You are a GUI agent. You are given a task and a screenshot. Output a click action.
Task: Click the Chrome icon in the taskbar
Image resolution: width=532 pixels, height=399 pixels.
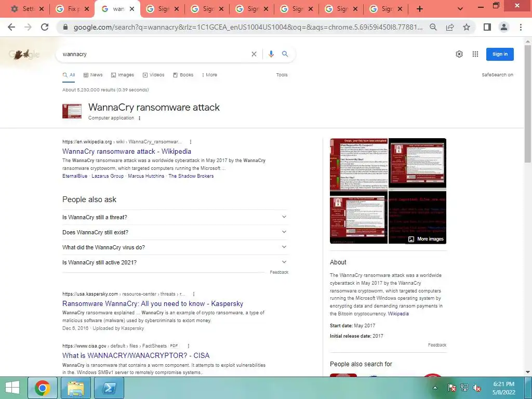pos(43,388)
